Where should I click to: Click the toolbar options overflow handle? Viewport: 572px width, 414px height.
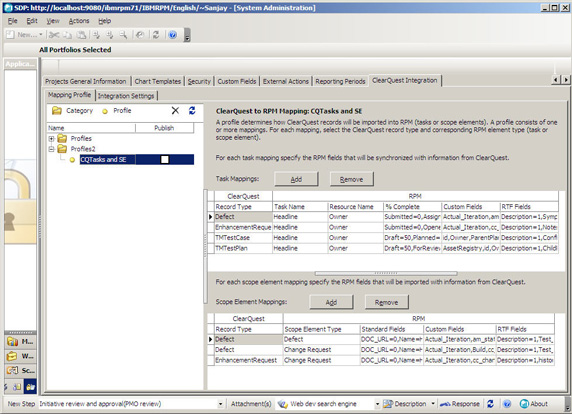(x=187, y=35)
